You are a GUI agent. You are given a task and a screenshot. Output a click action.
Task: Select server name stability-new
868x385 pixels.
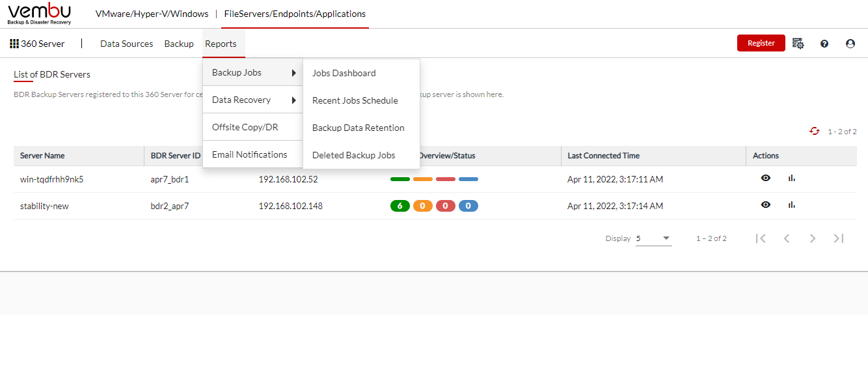pyautogui.click(x=44, y=206)
